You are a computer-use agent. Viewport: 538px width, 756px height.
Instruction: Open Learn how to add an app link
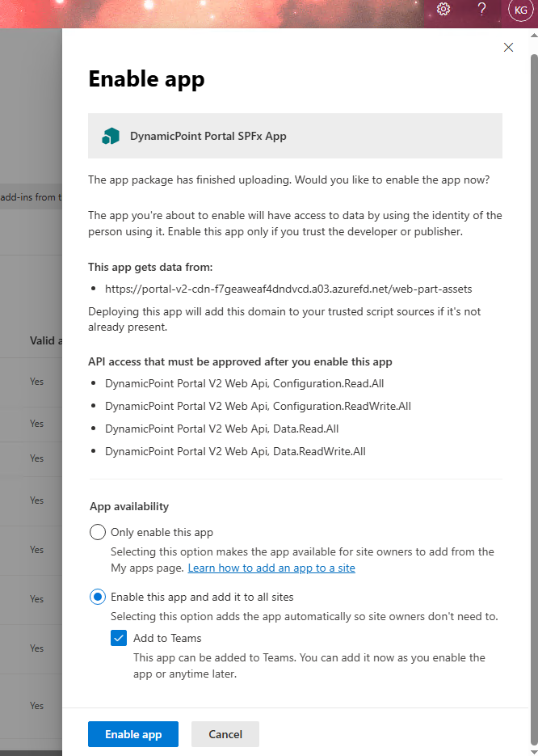271,568
